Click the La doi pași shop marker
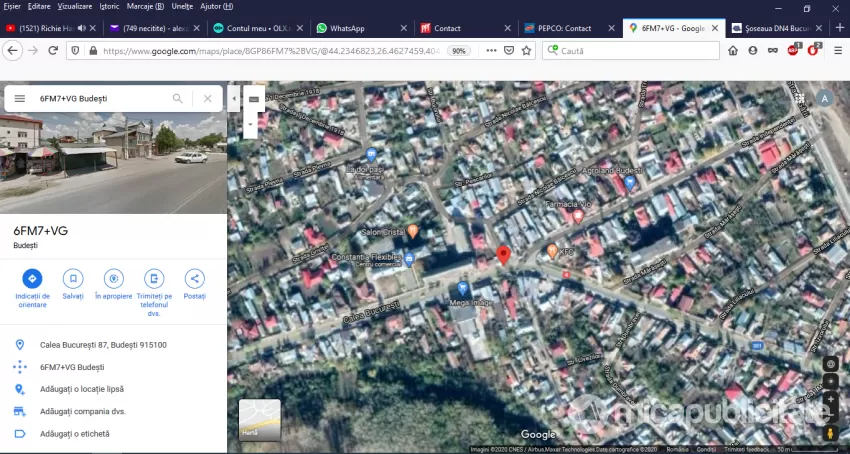The image size is (850, 454). [371, 155]
